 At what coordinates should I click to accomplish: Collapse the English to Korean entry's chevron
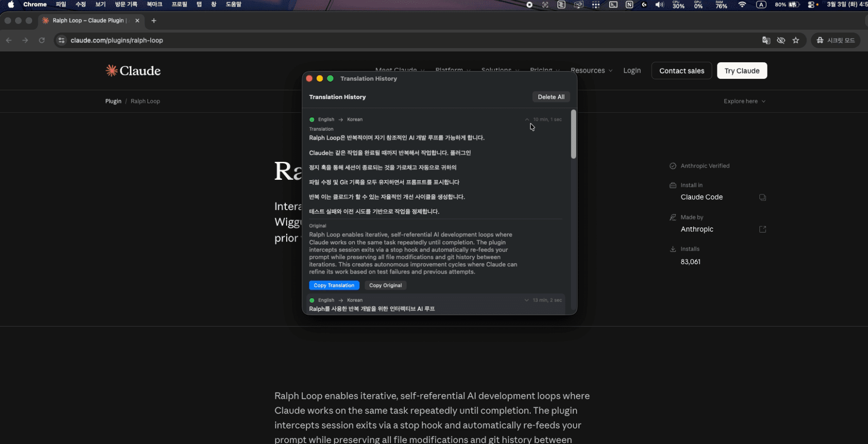tap(527, 119)
